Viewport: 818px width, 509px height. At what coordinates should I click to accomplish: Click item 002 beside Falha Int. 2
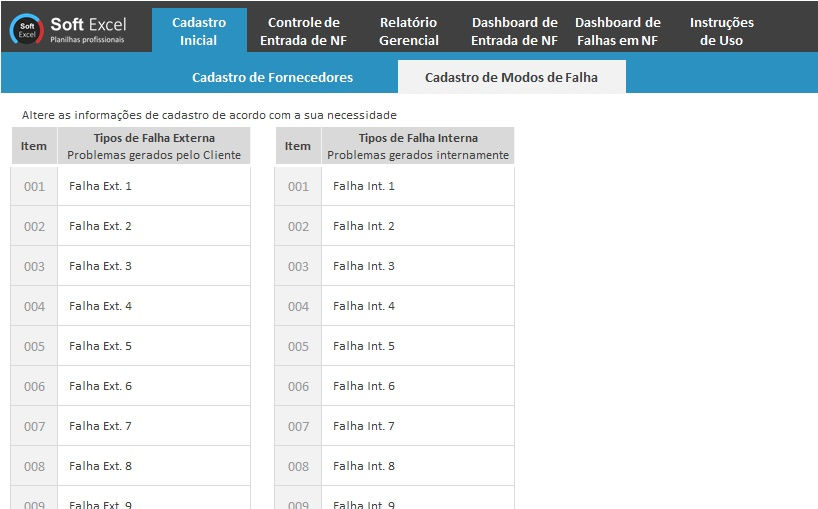pyautogui.click(x=298, y=226)
